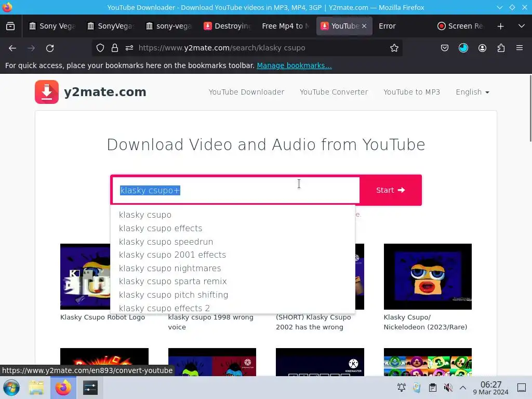Open the tracking protection shield icon
Image resolution: width=532 pixels, height=399 pixels.
coord(100,48)
